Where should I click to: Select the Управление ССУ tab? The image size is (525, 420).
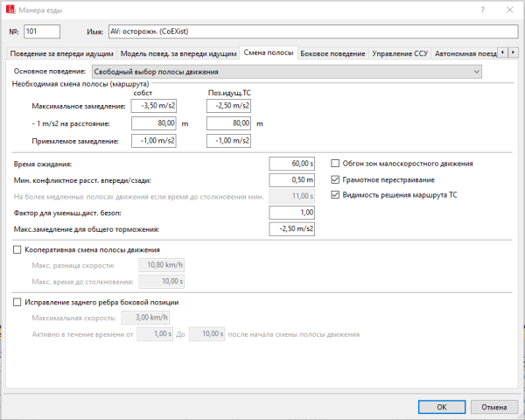[x=400, y=53]
